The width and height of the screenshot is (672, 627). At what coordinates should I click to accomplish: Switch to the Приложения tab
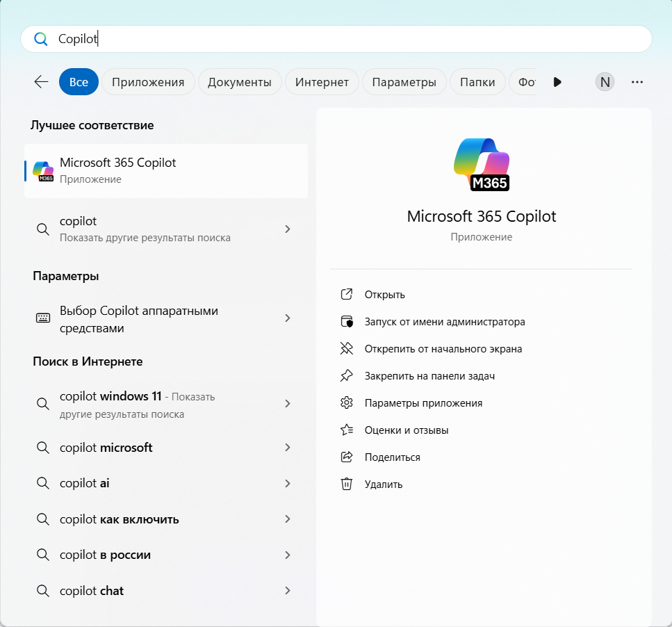(x=148, y=82)
